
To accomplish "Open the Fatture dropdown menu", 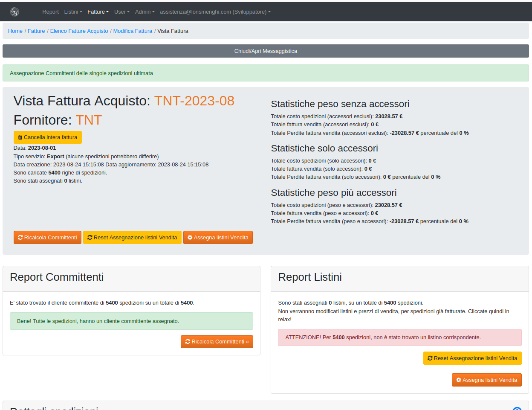I will pos(98,12).
